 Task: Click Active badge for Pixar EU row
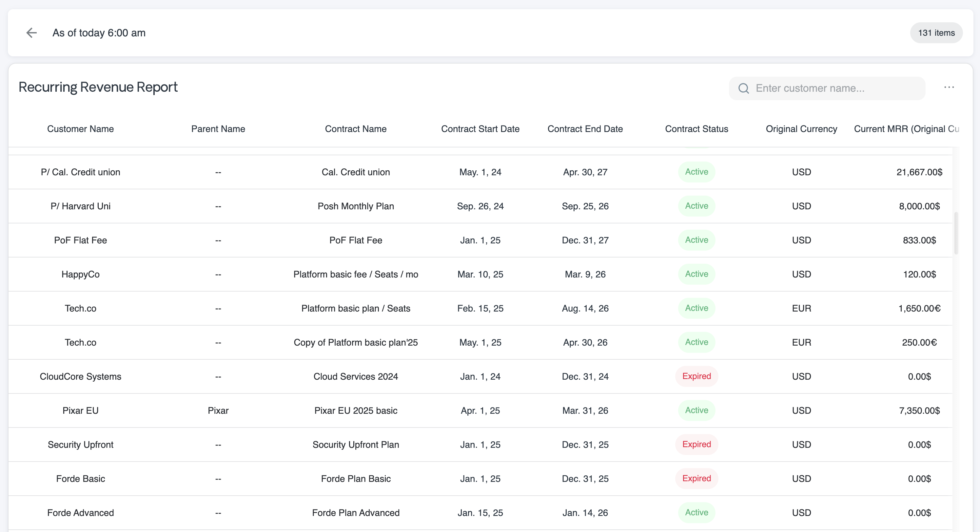tap(696, 410)
